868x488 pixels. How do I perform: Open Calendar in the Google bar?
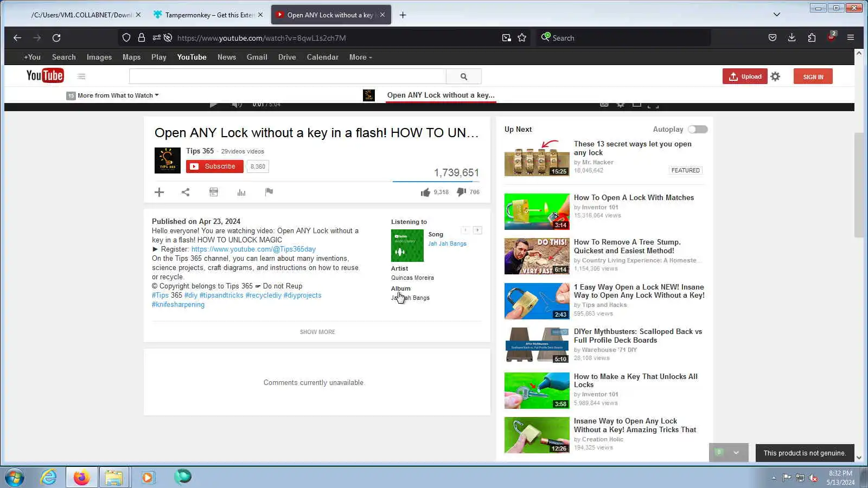tap(323, 57)
